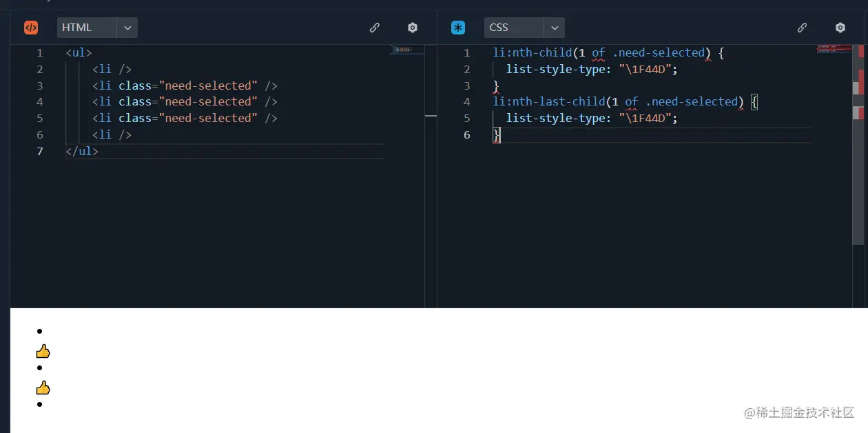Open HTML panel settings gear
This screenshot has height=433, width=868.
[x=413, y=28]
